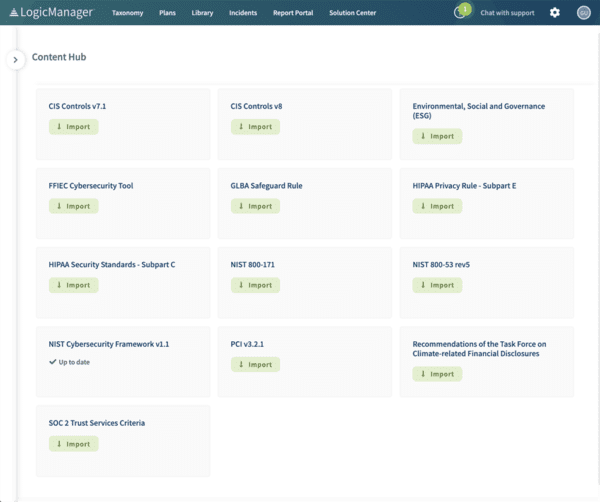Viewport: 600px width, 502px height.
Task: Import CIS Controls v8
Action: click(x=255, y=127)
